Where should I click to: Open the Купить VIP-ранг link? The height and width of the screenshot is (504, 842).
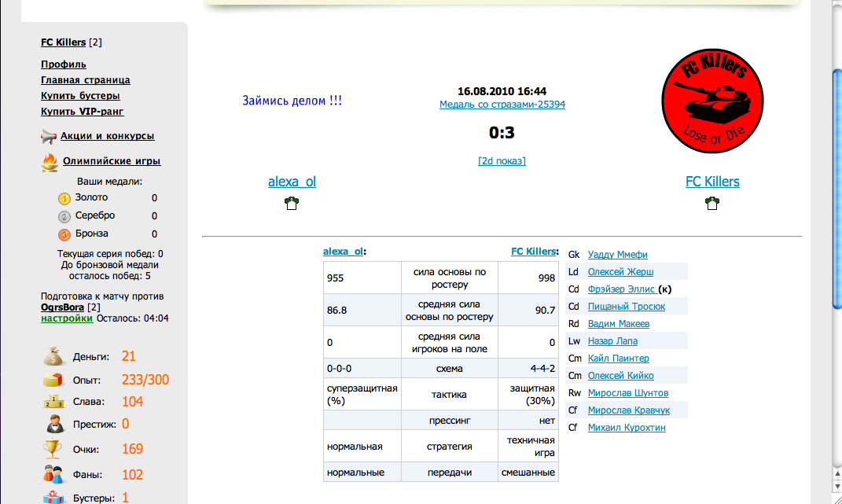coord(83,112)
